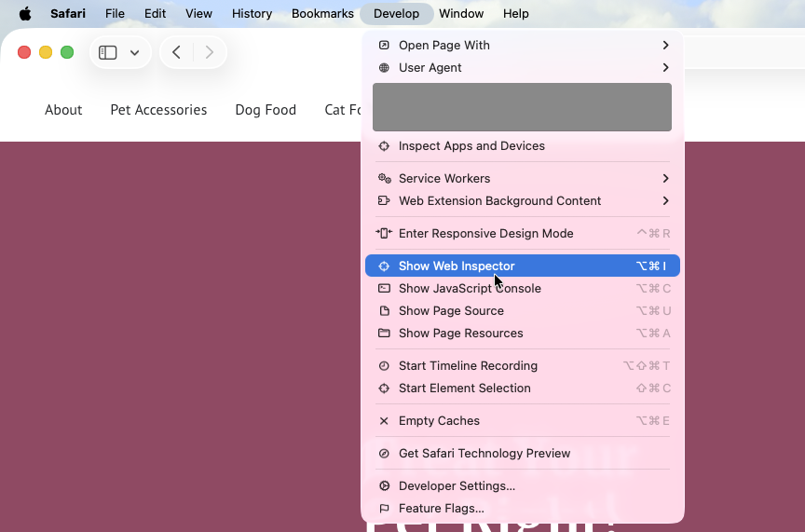Zoom the window with green button
This screenshot has height=532, width=805.
[67, 52]
